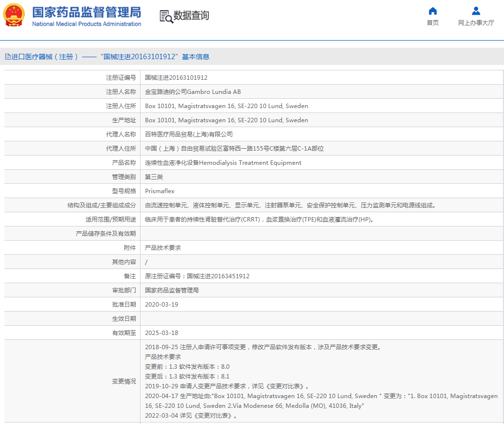Click the 网上办事大厅 person icon
The width and height of the screenshot is (504, 424).
pyautogui.click(x=476, y=11)
